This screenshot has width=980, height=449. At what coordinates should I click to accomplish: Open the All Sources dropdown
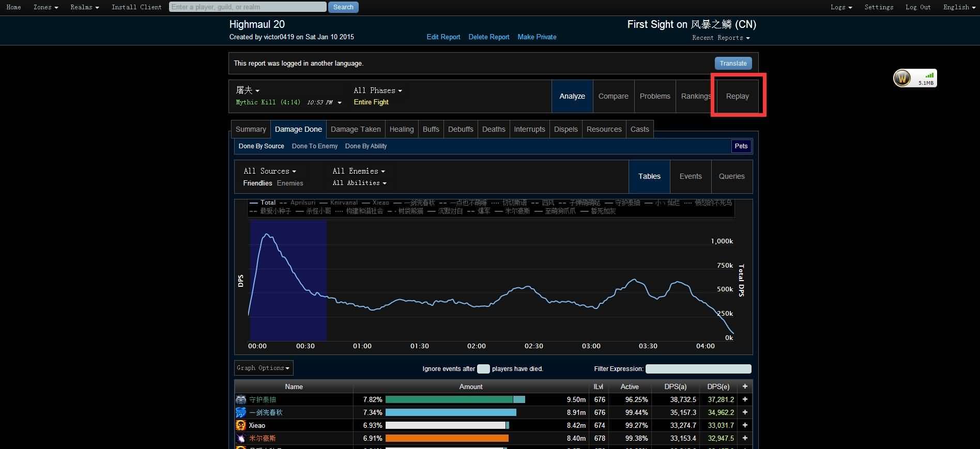coord(270,171)
